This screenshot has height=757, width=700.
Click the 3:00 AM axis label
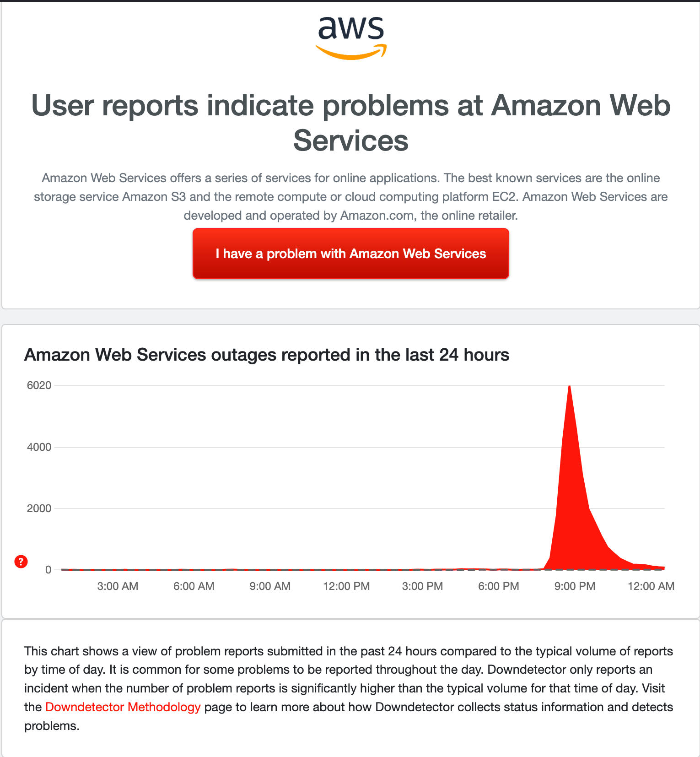coord(118,586)
